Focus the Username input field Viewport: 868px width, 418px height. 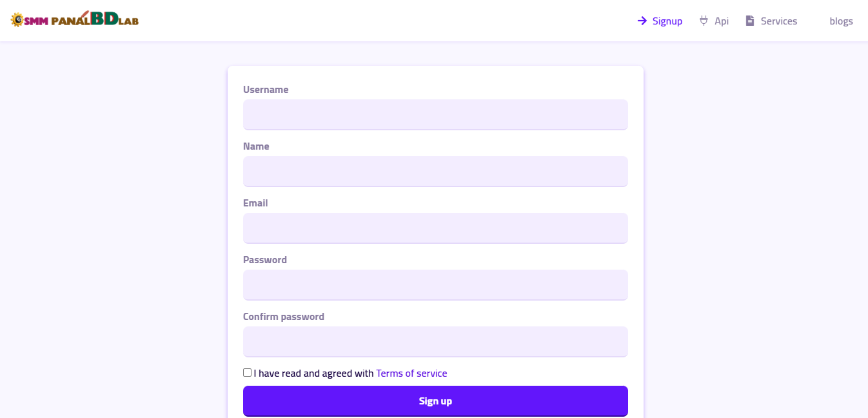click(x=435, y=114)
